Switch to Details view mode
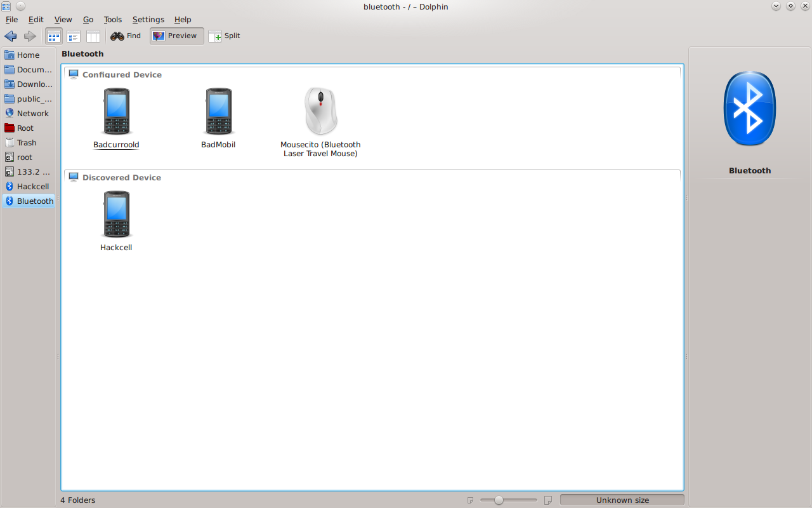The width and height of the screenshot is (812, 508). (x=74, y=36)
